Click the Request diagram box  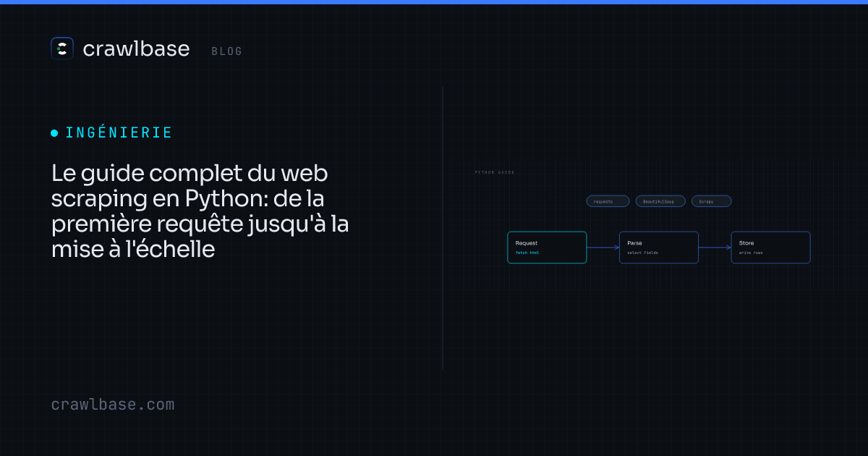[x=547, y=248]
